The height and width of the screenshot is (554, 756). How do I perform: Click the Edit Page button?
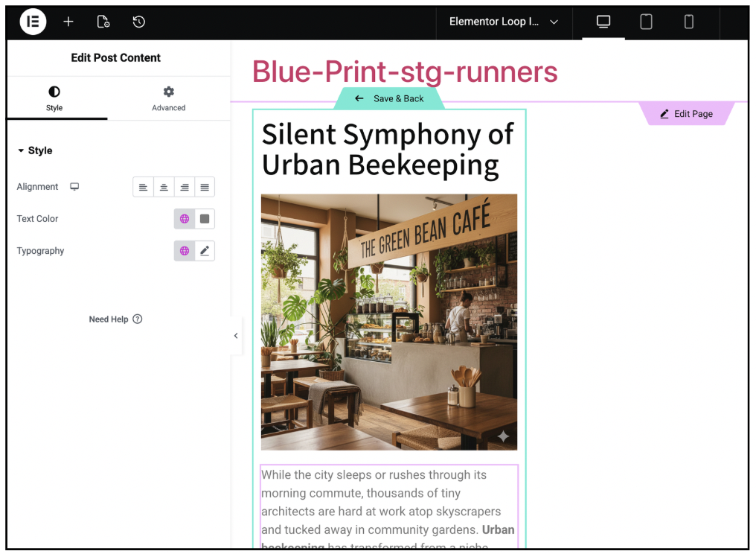pos(687,114)
